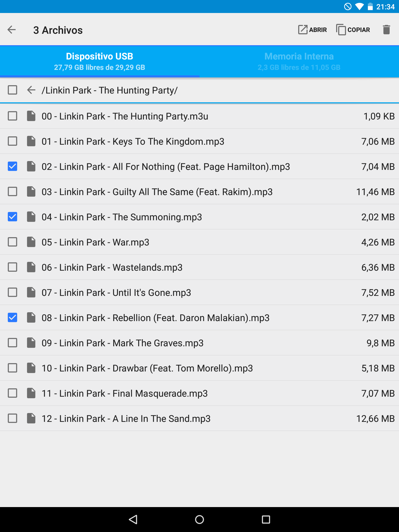Tap the do-not-disturb status icon
Screen dimensions: 399x532
pyautogui.click(x=348, y=6)
